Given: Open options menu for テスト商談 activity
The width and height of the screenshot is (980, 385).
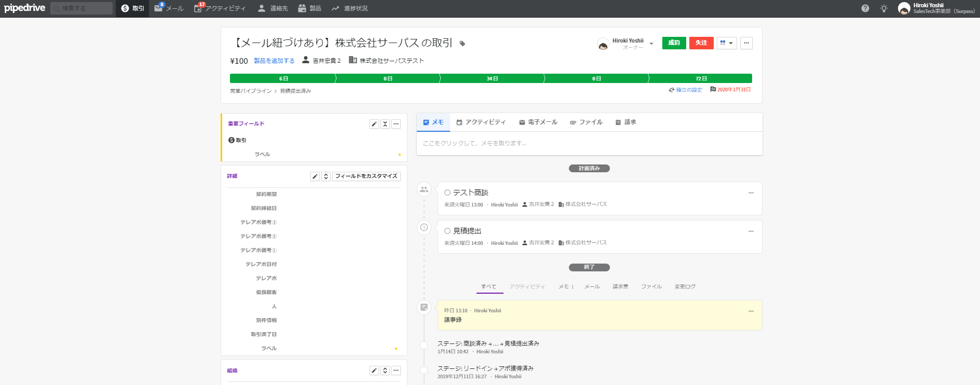Looking at the screenshot, I should (751, 193).
